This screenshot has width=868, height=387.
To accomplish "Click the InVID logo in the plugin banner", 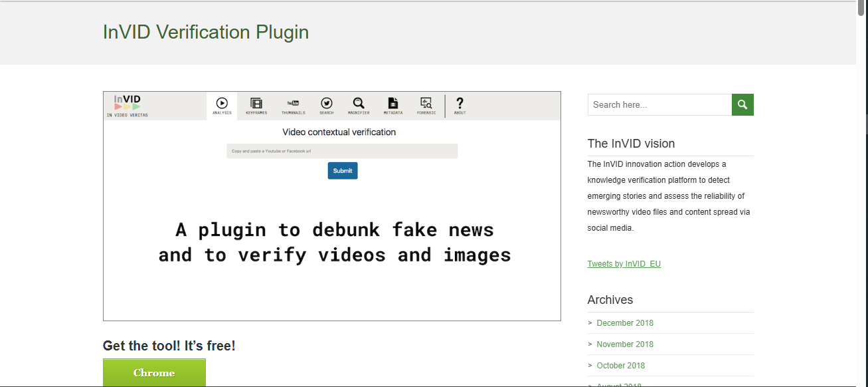I will 128,105.
